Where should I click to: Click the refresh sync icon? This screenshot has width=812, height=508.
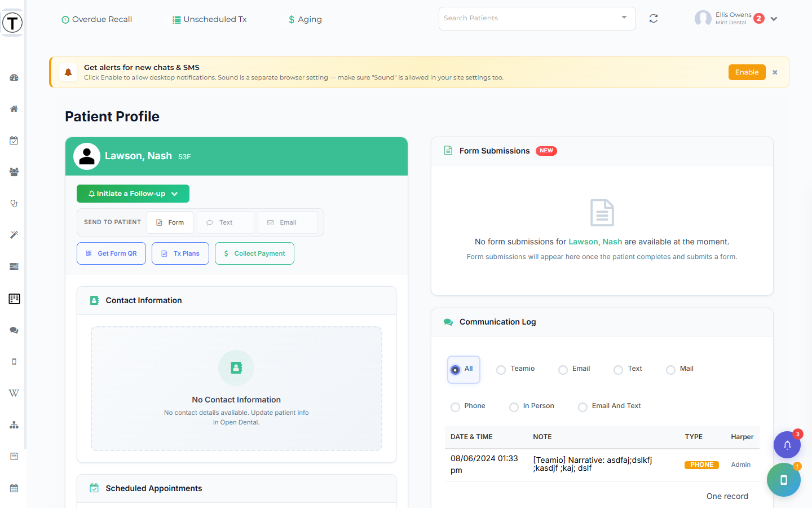tap(654, 19)
